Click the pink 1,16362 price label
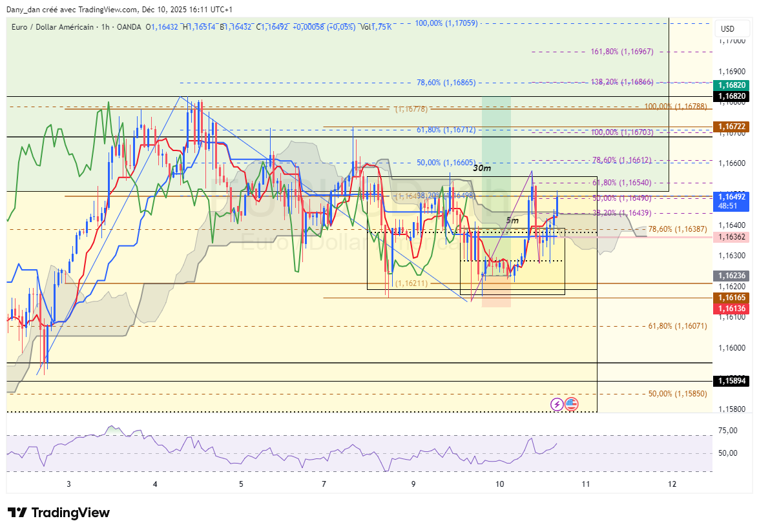 pyautogui.click(x=731, y=237)
